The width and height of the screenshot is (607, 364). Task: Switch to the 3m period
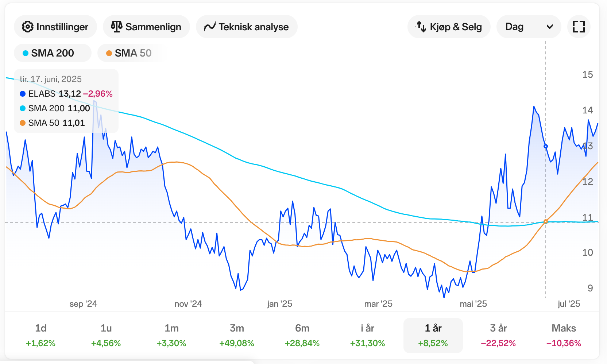237,335
